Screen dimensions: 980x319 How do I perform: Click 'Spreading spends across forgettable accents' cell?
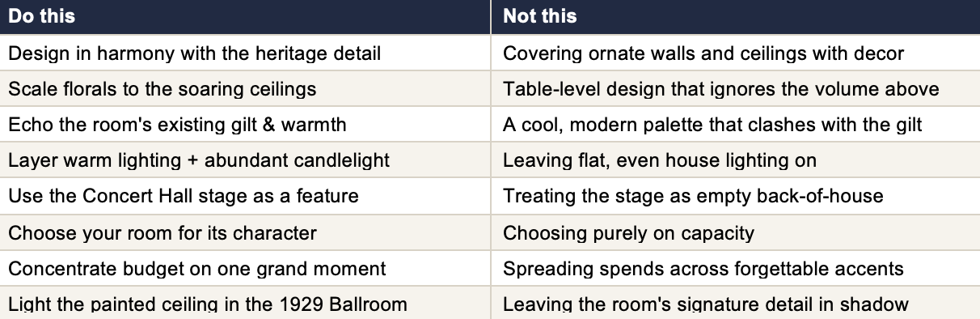[735, 268]
